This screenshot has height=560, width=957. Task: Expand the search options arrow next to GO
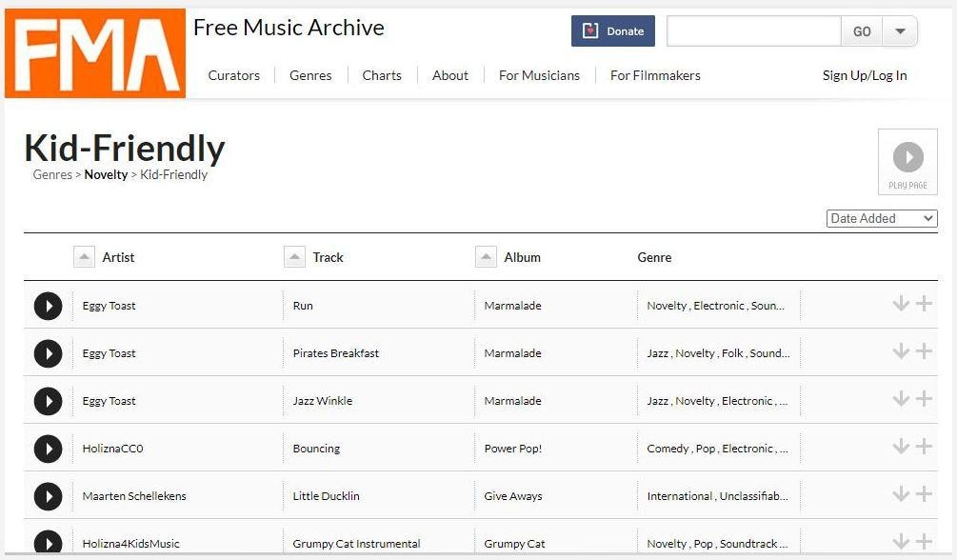tap(900, 31)
